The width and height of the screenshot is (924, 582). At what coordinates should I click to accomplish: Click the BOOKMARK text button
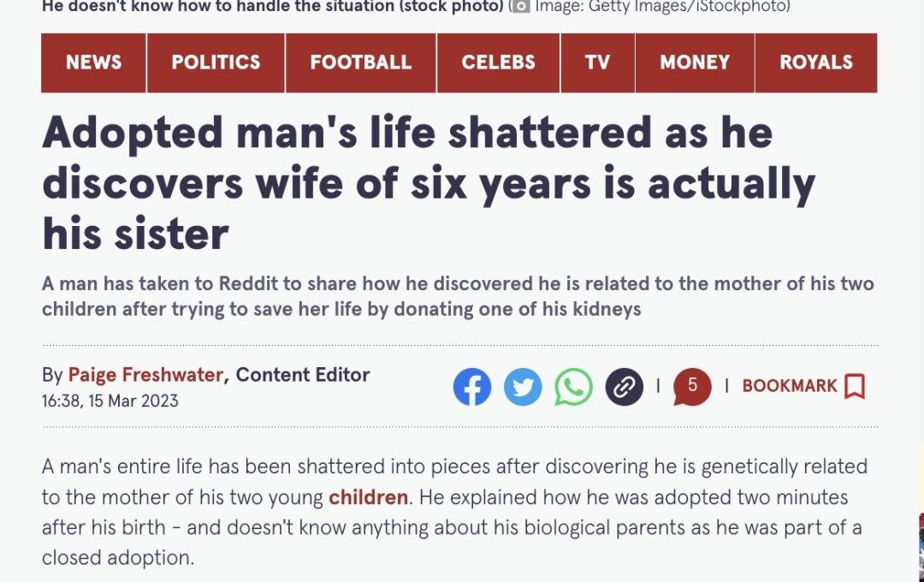pos(790,386)
